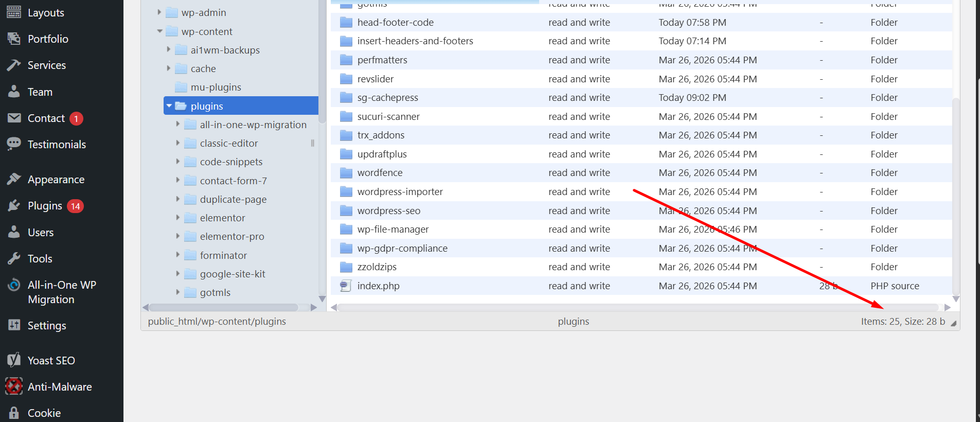This screenshot has height=422, width=980.
Task: Click the wordfence folder icon in list
Action: point(346,173)
